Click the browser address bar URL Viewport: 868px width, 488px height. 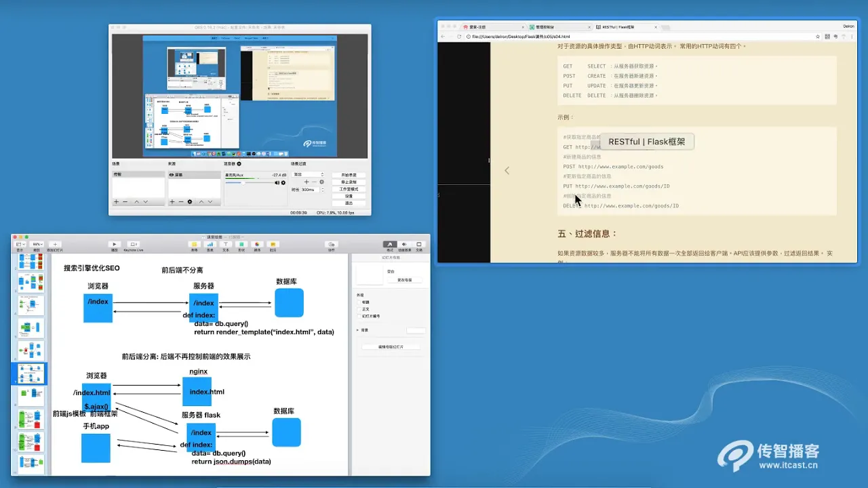521,36
